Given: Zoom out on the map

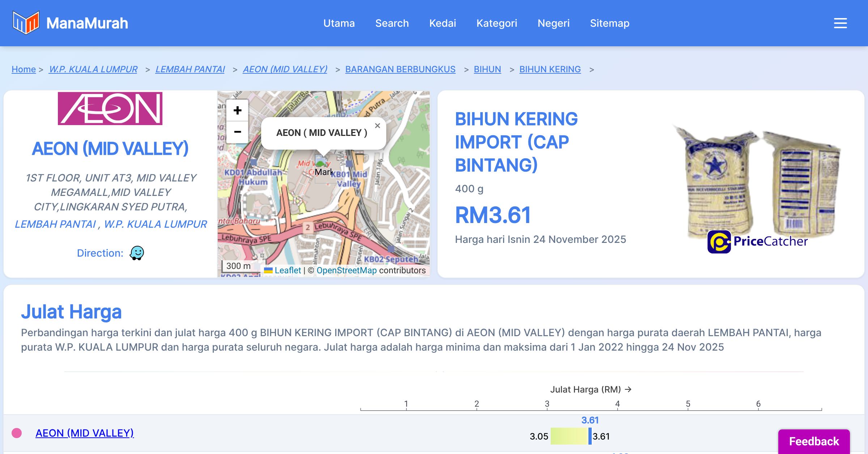Looking at the screenshot, I should 237,132.
